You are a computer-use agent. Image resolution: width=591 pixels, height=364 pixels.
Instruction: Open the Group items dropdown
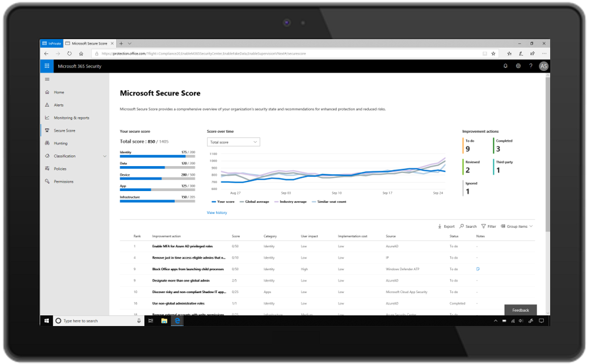tap(516, 226)
